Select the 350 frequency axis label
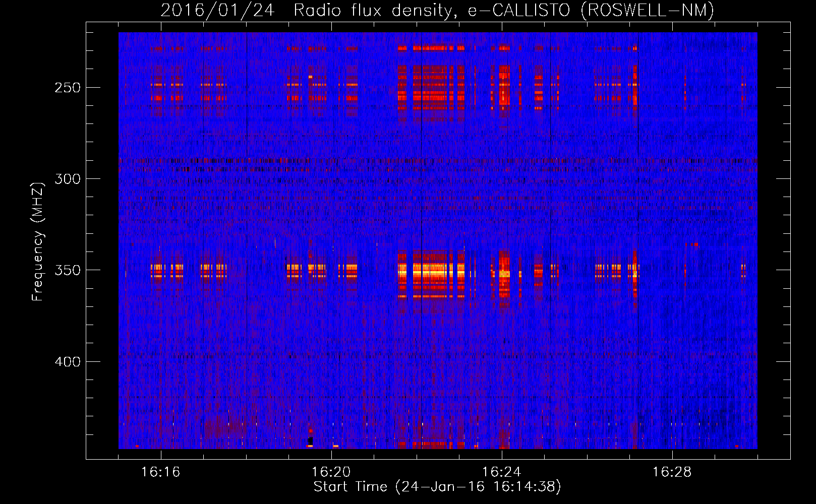 [x=68, y=270]
